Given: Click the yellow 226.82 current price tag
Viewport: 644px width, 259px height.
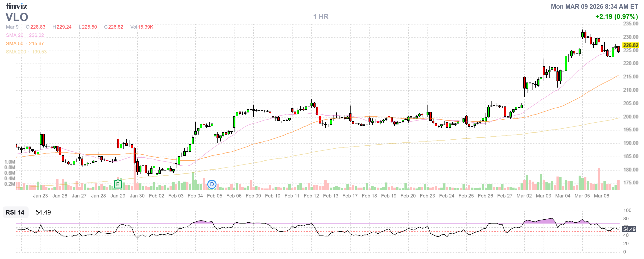Looking at the screenshot, I should click(630, 45).
